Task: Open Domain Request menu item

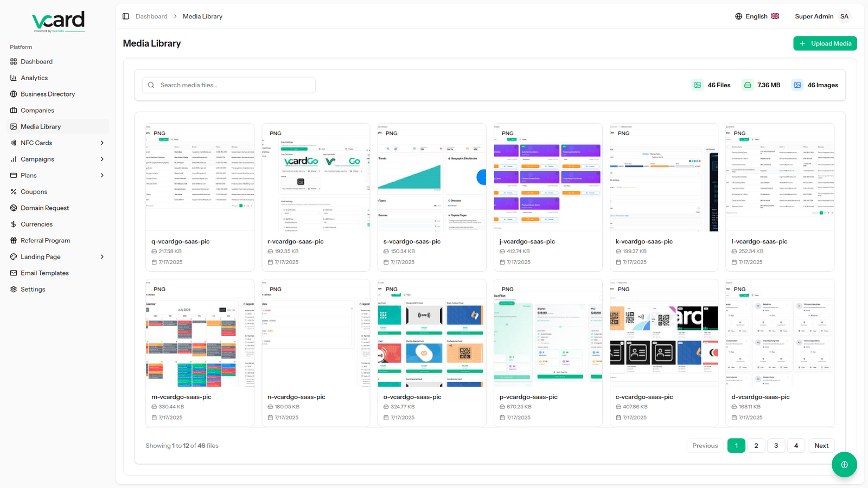Action: 44,208
